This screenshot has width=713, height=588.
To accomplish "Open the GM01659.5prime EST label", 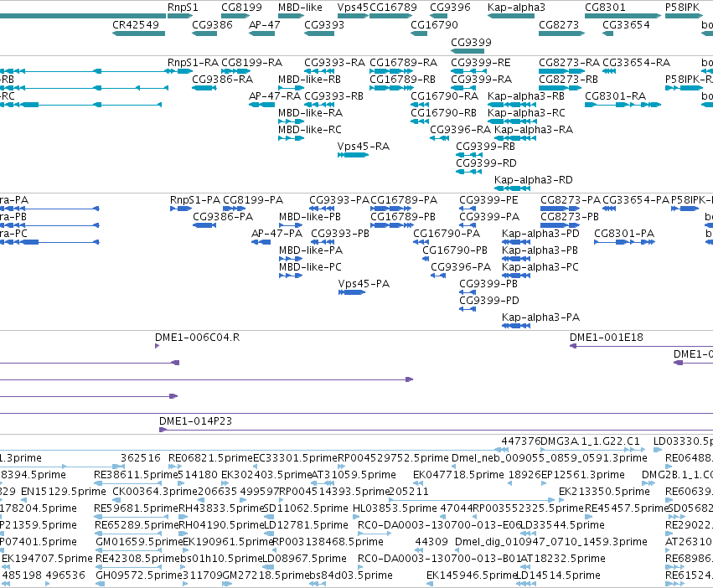I will click(x=139, y=542).
